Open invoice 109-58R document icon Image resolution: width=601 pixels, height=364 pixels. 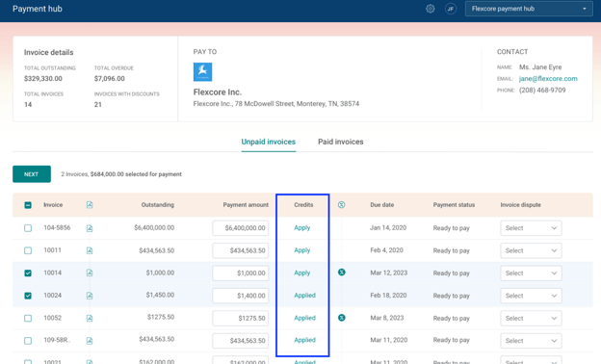pyautogui.click(x=90, y=341)
